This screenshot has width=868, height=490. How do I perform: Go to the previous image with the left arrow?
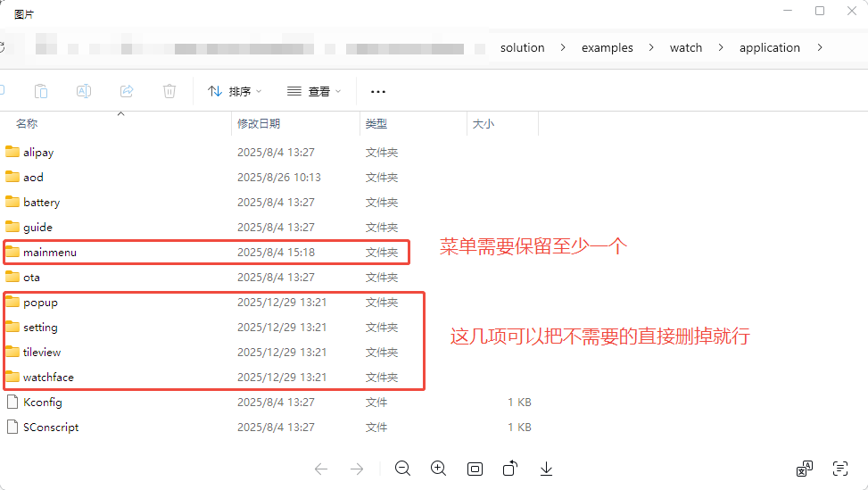tap(321, 469)
